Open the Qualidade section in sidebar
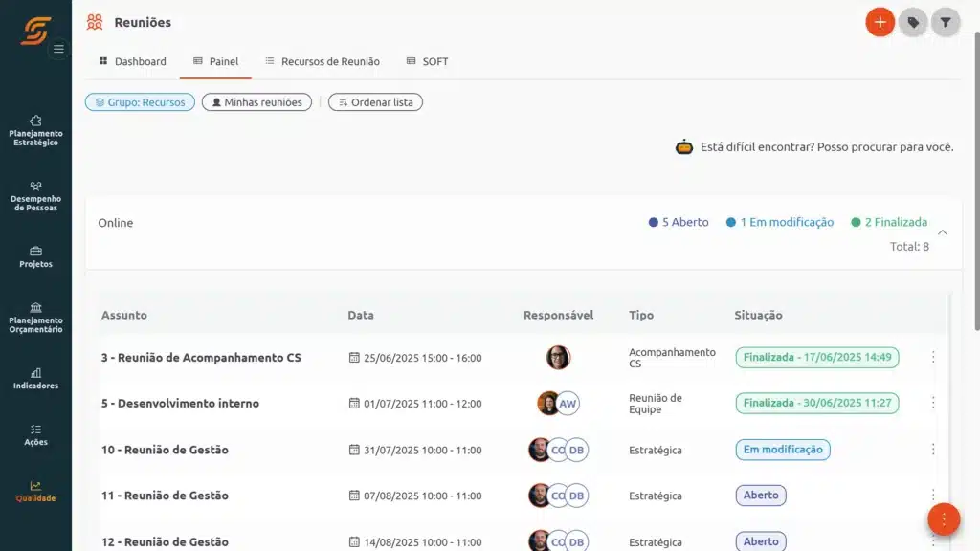Screen dimensions: 980x551 pos(35,493)
